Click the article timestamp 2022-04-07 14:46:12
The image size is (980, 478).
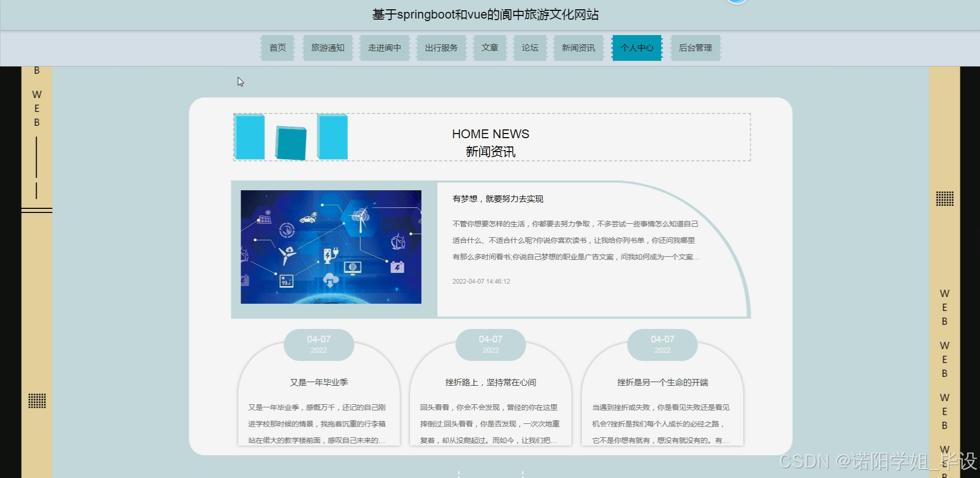pos(481,282)
